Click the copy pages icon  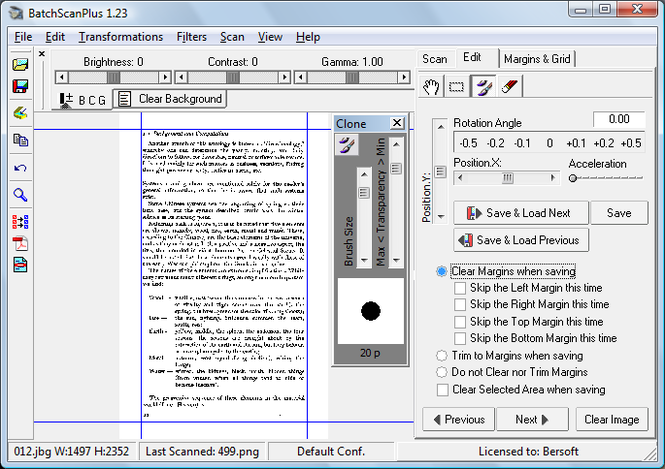(20, 140)
